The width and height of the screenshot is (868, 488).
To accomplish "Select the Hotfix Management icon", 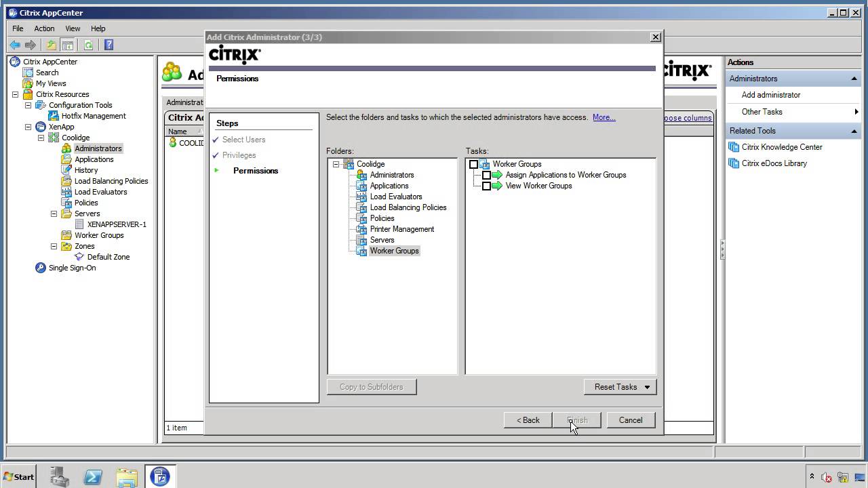I will click(x=54, y=116).
